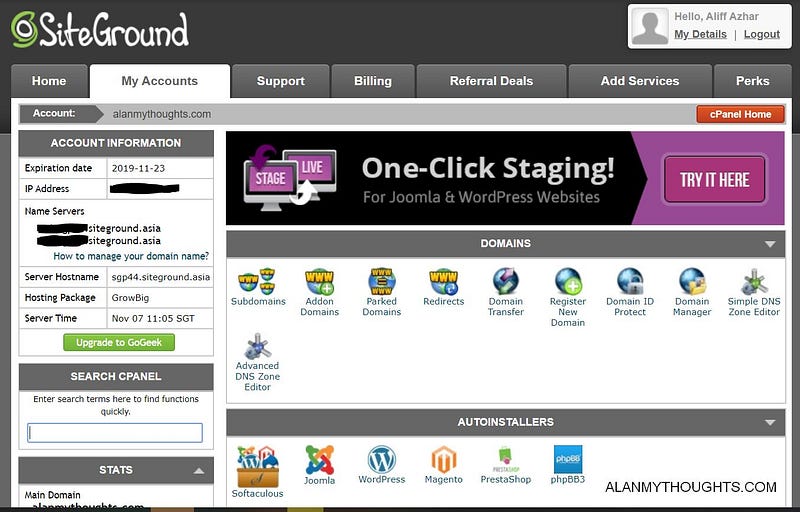Launch the PrestaShop installer

[x=506, y=465]
